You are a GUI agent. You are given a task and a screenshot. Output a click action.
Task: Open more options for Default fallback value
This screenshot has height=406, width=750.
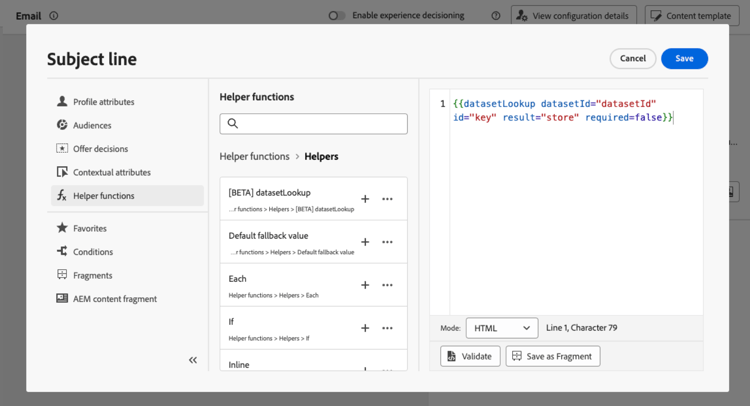pos(388,242)
